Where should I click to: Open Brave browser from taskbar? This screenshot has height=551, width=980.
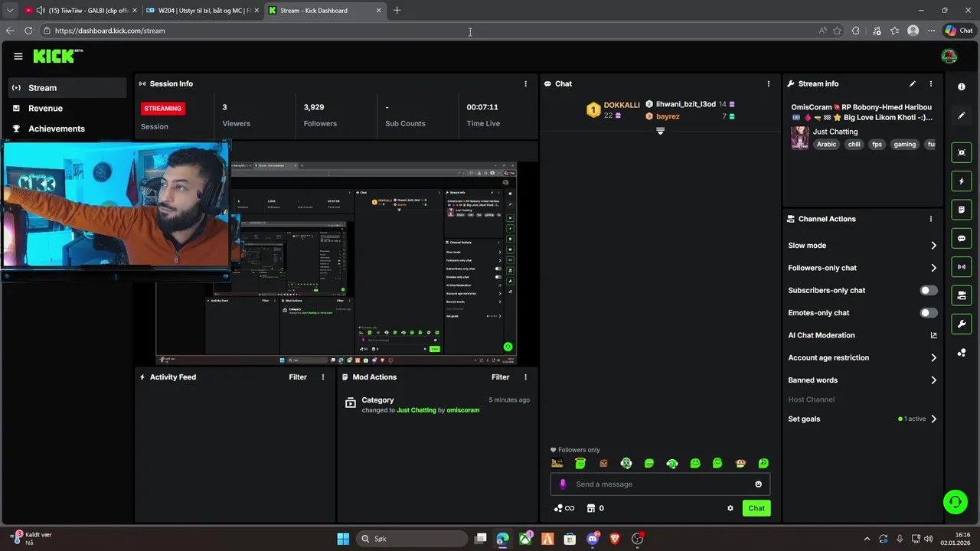tap(615, 539)
